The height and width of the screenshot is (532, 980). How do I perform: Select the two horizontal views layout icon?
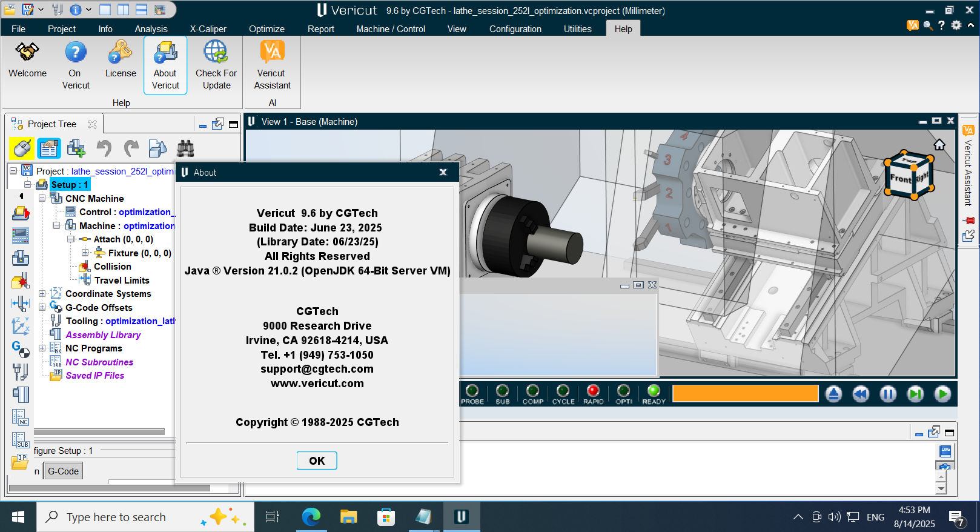pos(141,10)
